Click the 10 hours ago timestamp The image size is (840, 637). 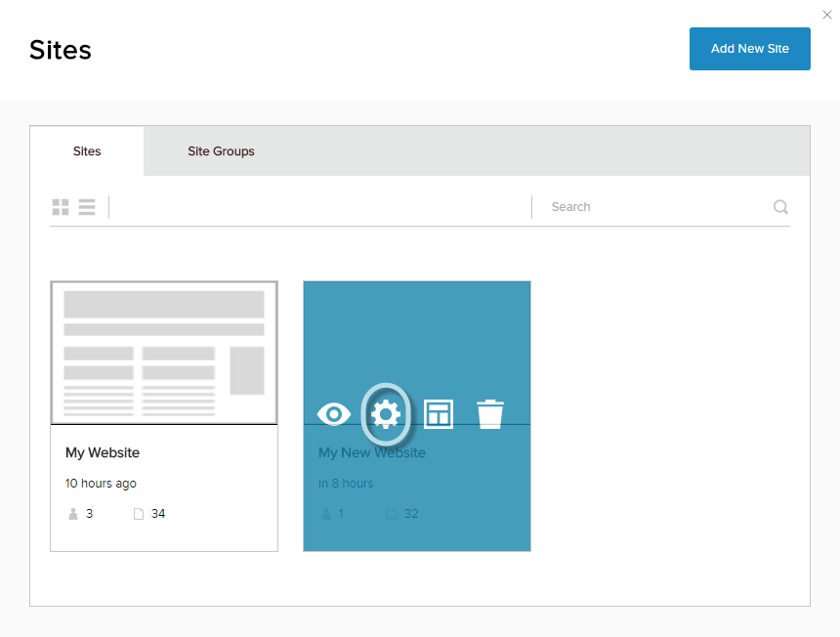coord(101,484)
